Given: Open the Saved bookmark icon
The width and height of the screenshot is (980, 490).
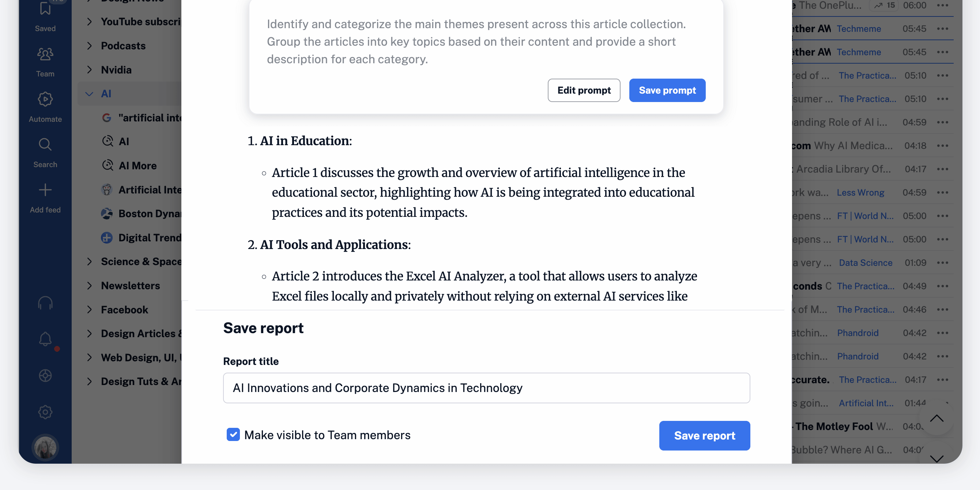Looking at the screenshot, I should click(x=45, y=9).
